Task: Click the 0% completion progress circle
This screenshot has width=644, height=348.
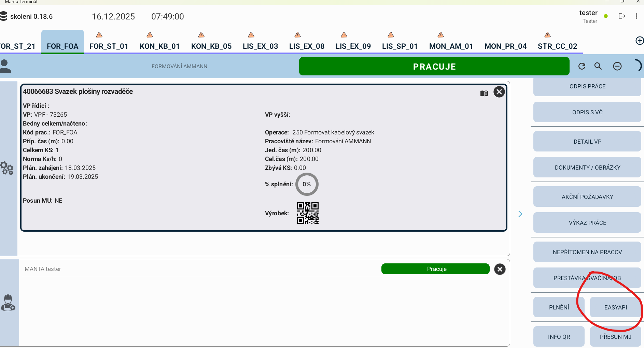Action: coord(307,184)
